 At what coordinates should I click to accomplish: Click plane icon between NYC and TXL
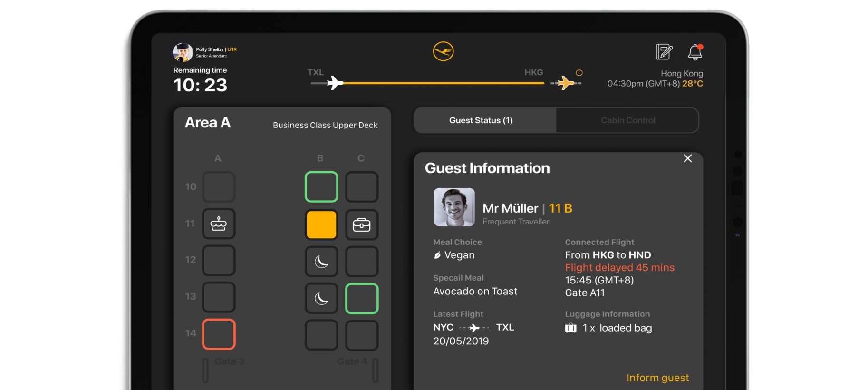coord(474,328)
